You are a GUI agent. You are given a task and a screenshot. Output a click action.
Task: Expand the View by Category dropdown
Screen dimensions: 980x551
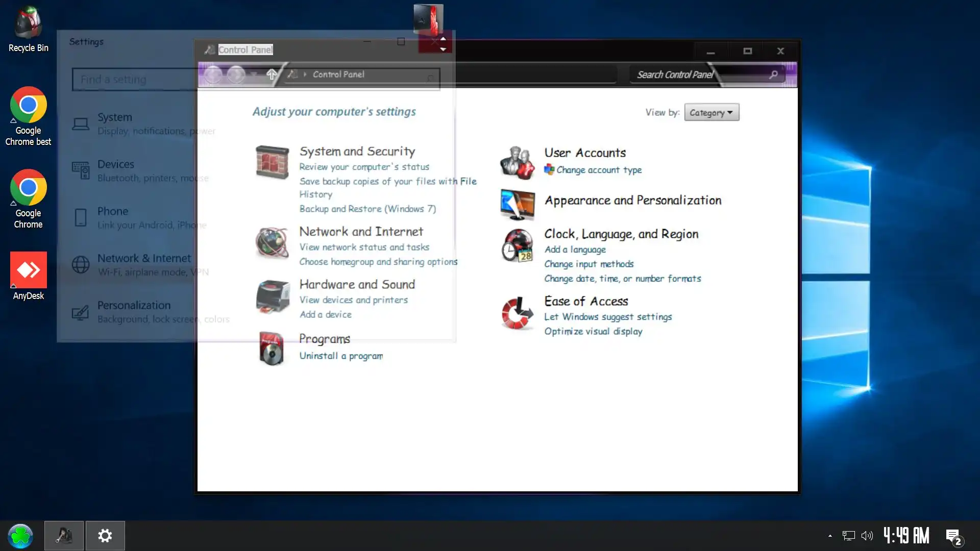712,113
